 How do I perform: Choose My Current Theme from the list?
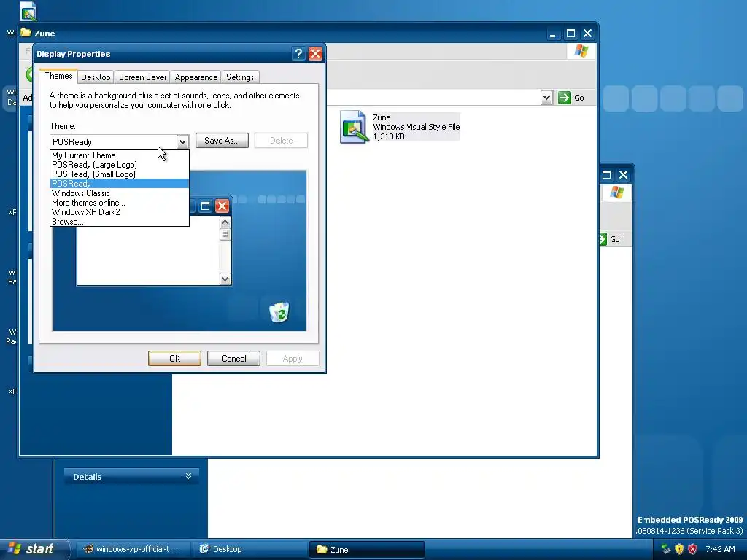120,155
